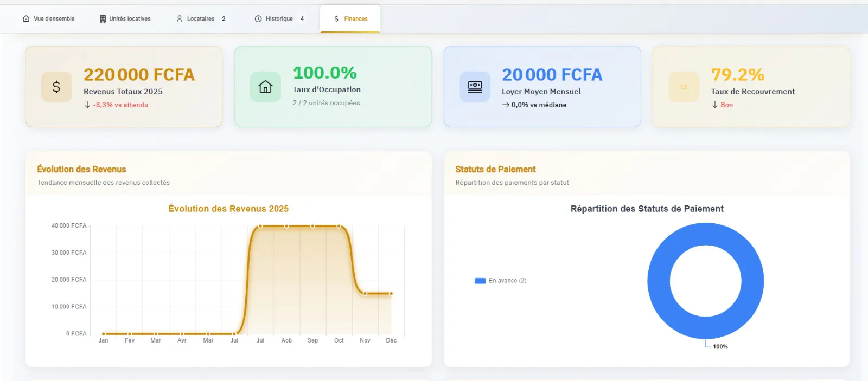
Task: Toggle the En avance (2) legend entry
Action: [x=500, y=281]
